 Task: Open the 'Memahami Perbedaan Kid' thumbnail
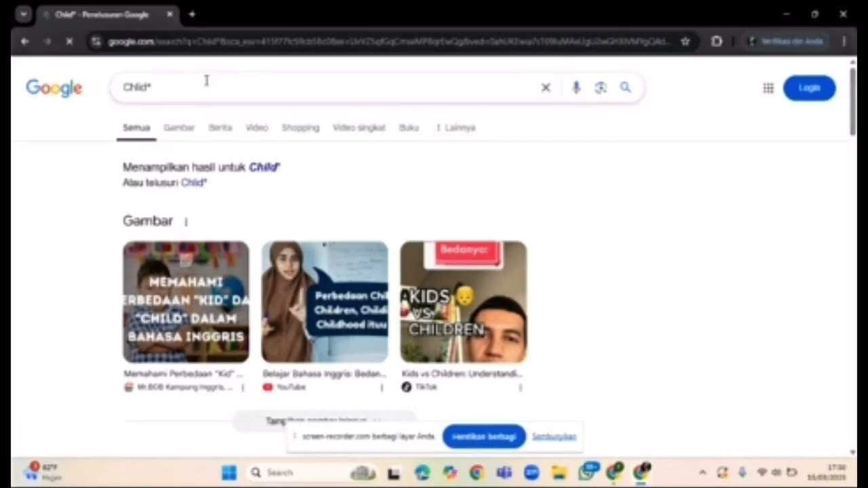[186, 302]
